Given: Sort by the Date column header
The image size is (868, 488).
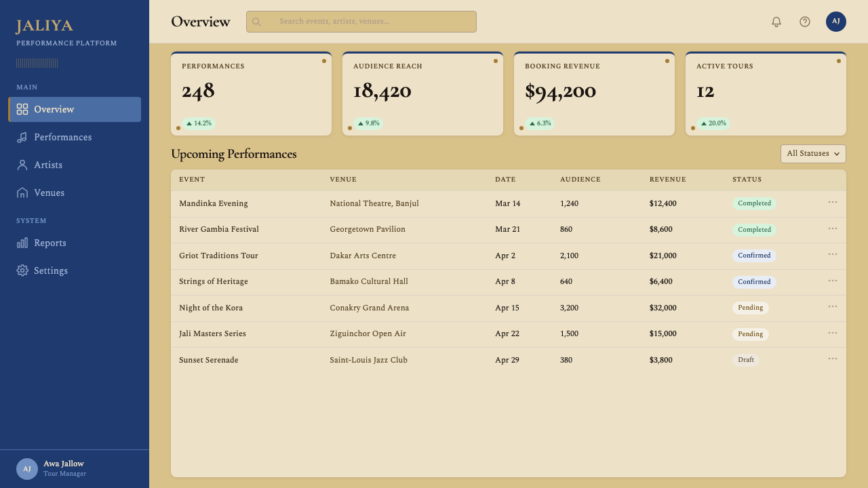Looking at the screenshot, I should 505,180.
